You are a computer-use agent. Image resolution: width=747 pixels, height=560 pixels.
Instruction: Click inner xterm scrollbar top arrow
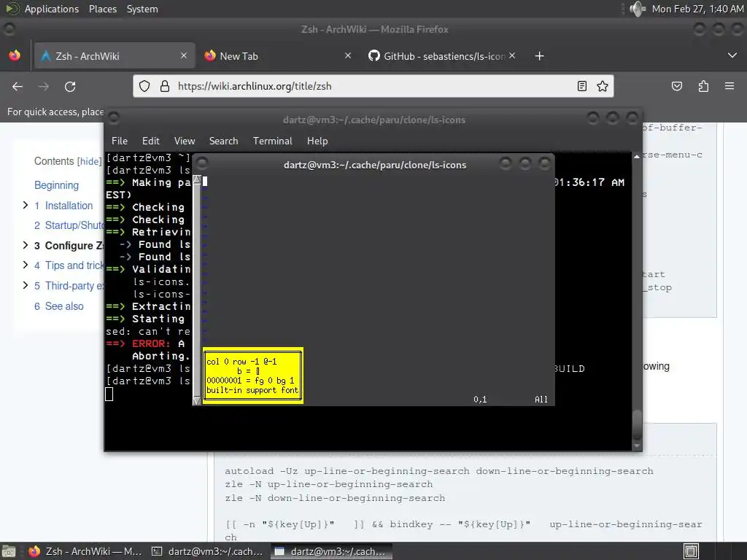point(197,180)
